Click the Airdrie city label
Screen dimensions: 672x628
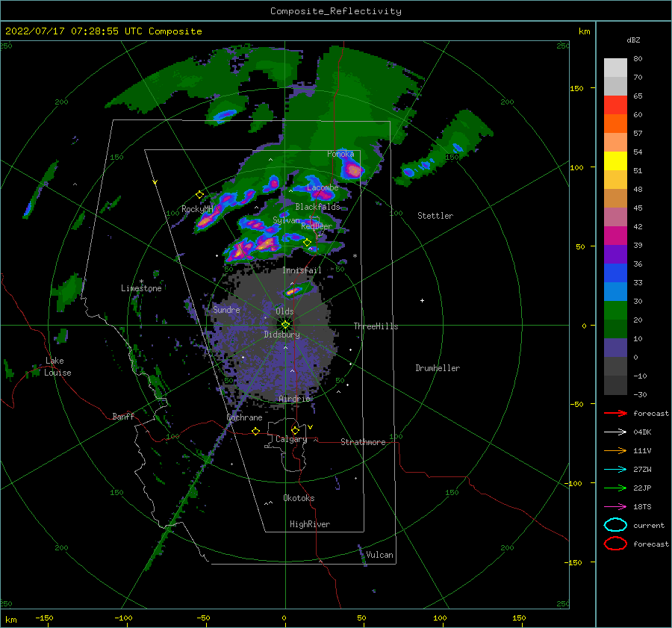pos(294,399)
